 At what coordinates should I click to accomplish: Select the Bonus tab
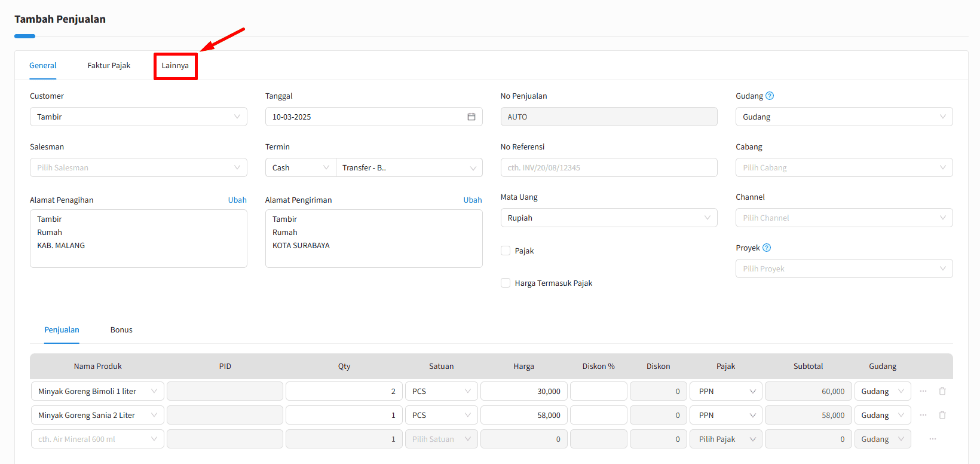pyautogui.click(x=121, y=330)
